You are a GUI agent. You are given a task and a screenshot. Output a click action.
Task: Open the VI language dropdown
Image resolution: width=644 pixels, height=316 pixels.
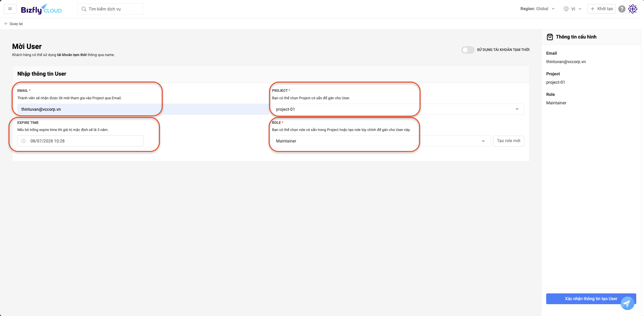tap(576, 9)
